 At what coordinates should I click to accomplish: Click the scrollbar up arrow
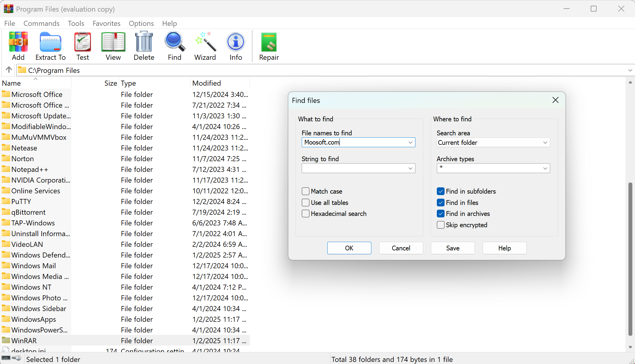pyautogui.click(x=630, y=82)
